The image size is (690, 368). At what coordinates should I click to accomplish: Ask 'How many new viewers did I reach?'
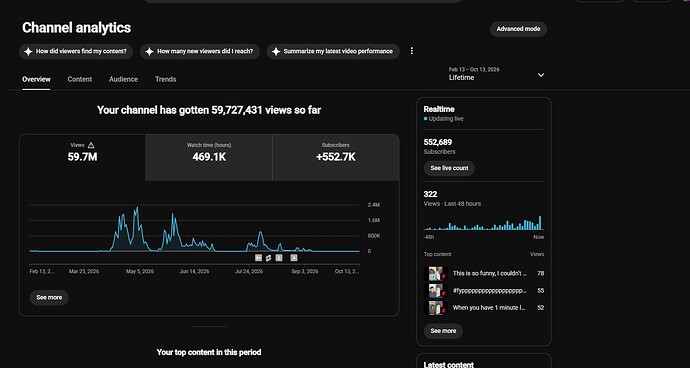click(200, 52)
